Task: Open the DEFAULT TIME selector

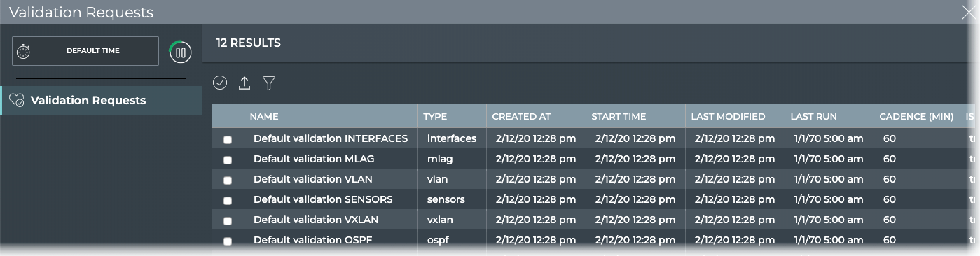Action: (85, 51)
